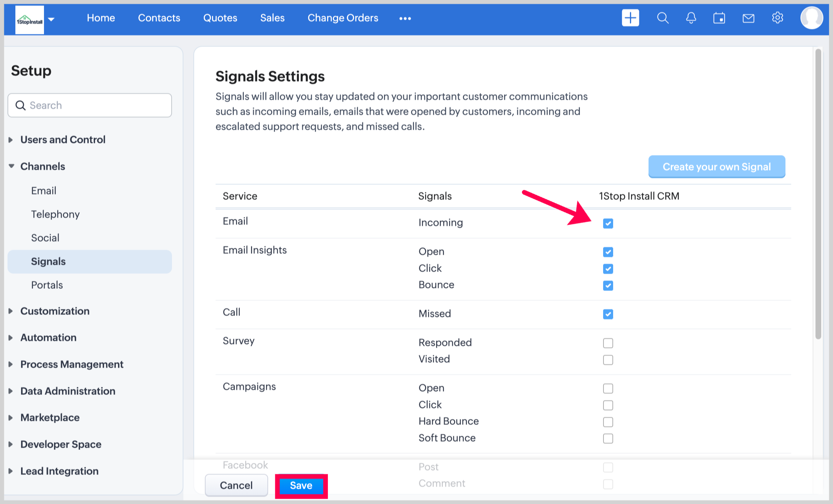Open the search magnifier in top bar
Screen dimensions: 833x504
tap(662, 18)
